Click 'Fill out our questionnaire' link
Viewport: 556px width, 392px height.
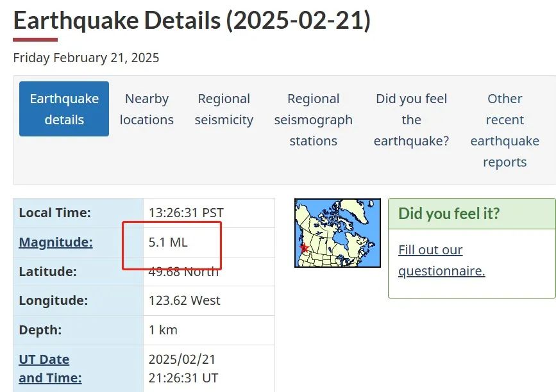441,260
